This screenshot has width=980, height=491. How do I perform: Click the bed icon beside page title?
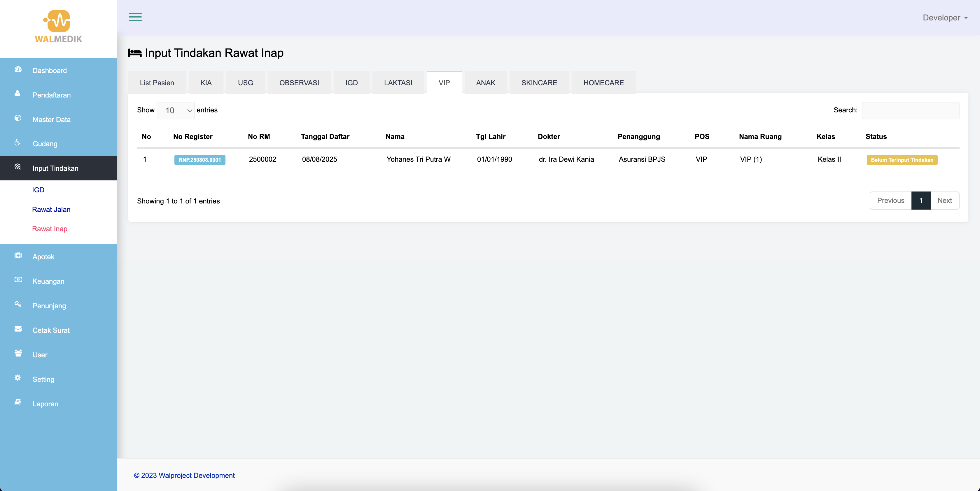click(135, 53)
